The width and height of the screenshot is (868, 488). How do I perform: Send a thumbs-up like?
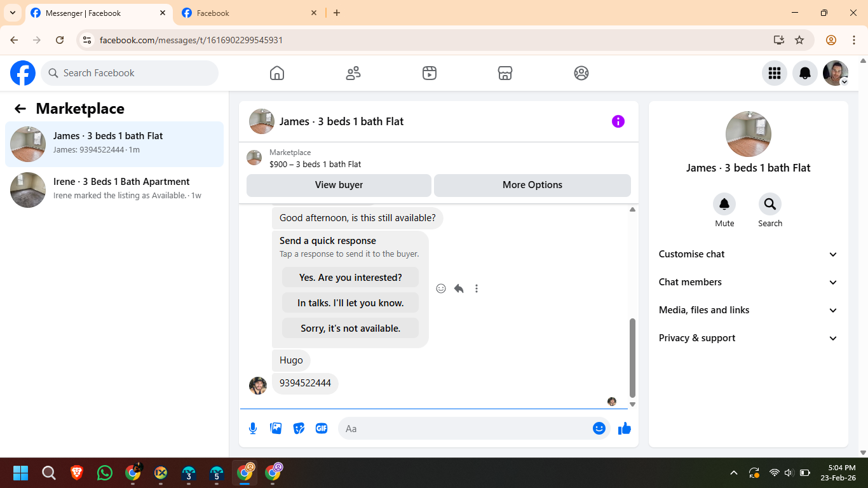(625, 428)
